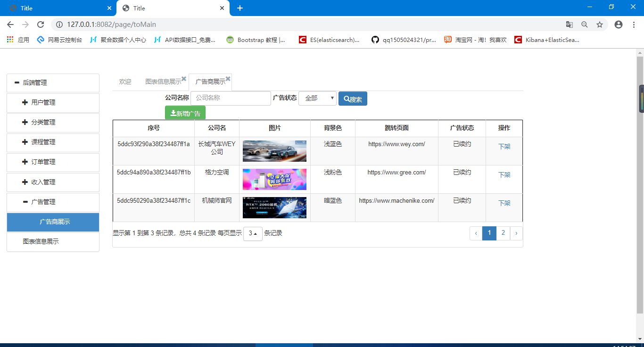Open the 应用 apps grid in bookmarks bar
This screenshot has height=347, width=644.
[x=10, y=40]
